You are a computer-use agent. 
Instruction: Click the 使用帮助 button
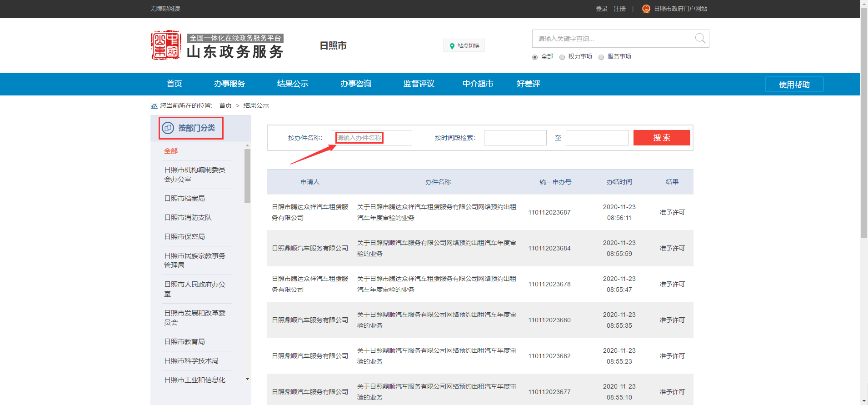click(794, 85)
